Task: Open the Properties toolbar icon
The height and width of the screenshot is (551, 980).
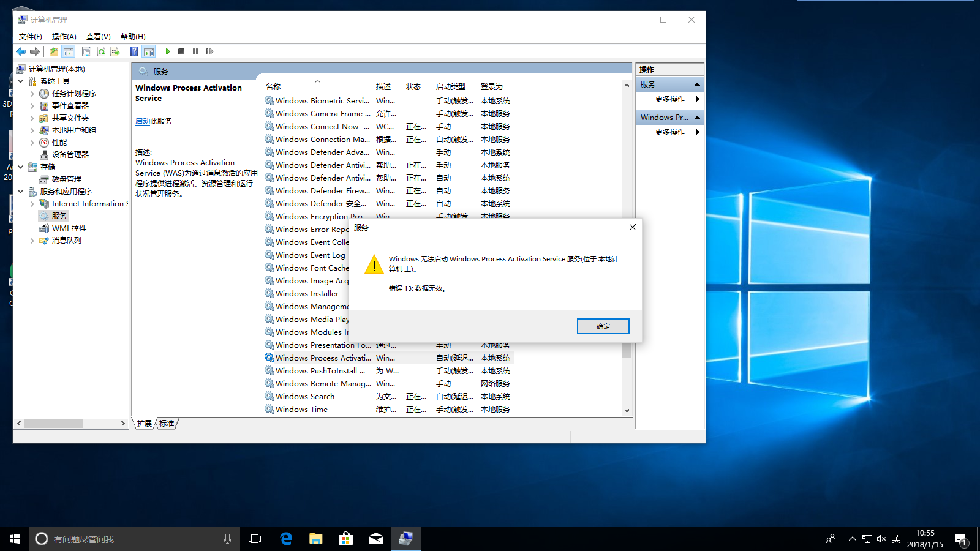Action: pos(86,51)
